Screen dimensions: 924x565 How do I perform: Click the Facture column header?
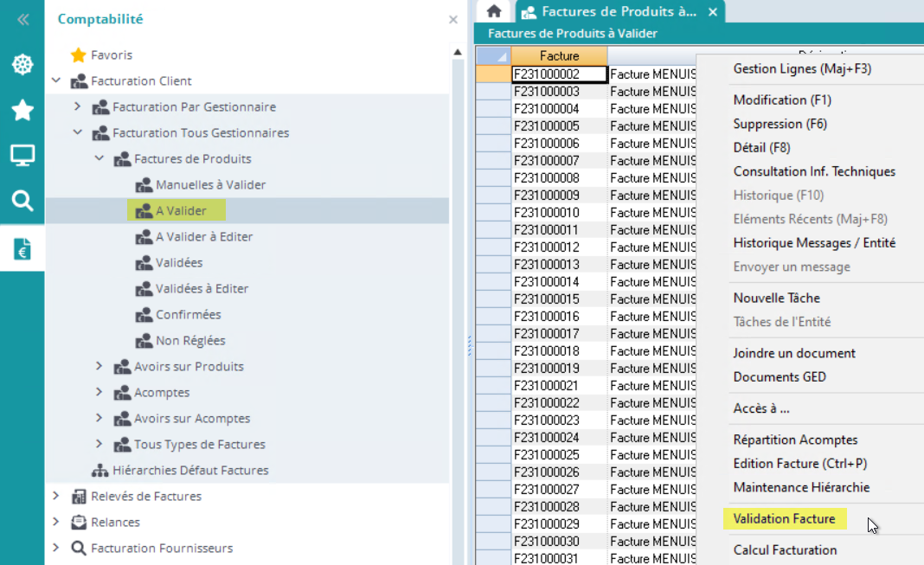point(559,56)
